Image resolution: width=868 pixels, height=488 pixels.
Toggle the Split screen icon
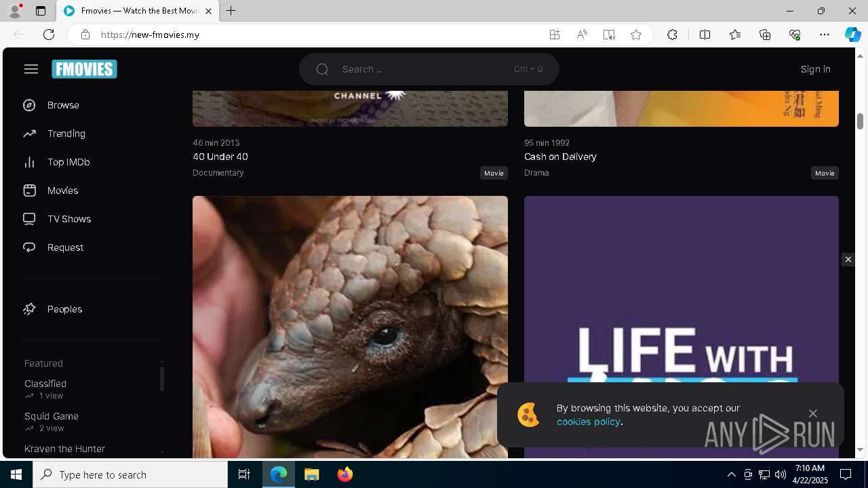(705, 35)
